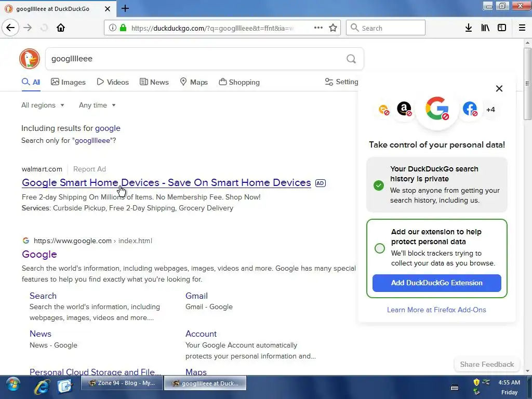Expand the All regions dropdown

tap(43, 105)
